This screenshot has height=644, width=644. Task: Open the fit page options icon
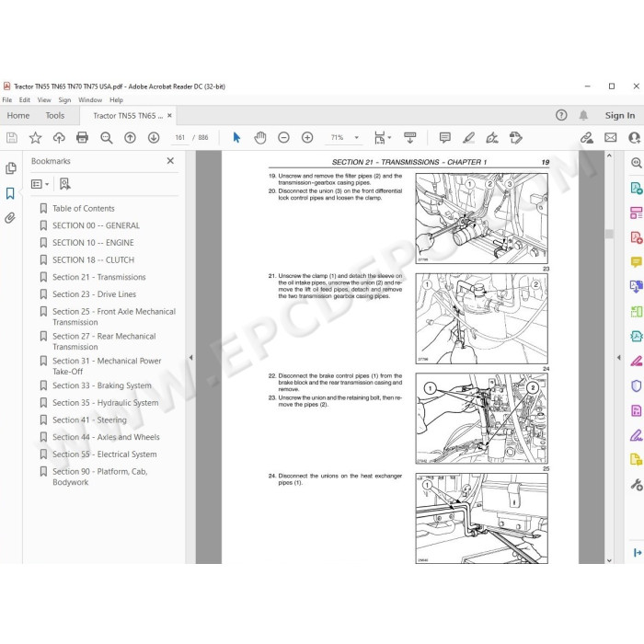(x=380, y=138)
